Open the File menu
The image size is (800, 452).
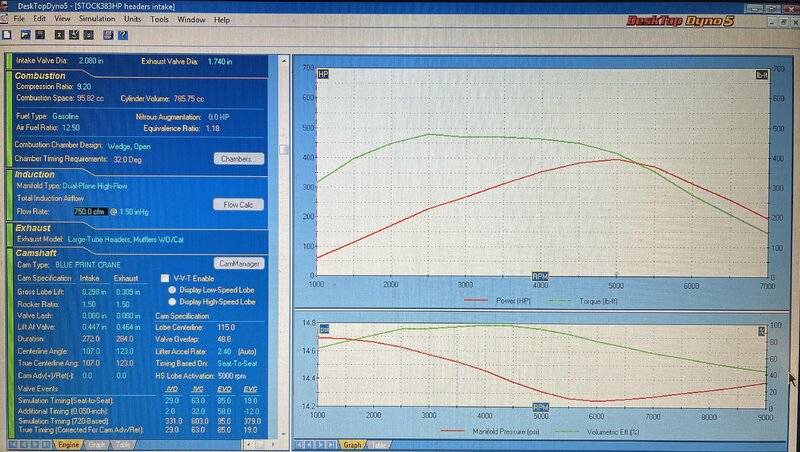(x=19, y=19)
